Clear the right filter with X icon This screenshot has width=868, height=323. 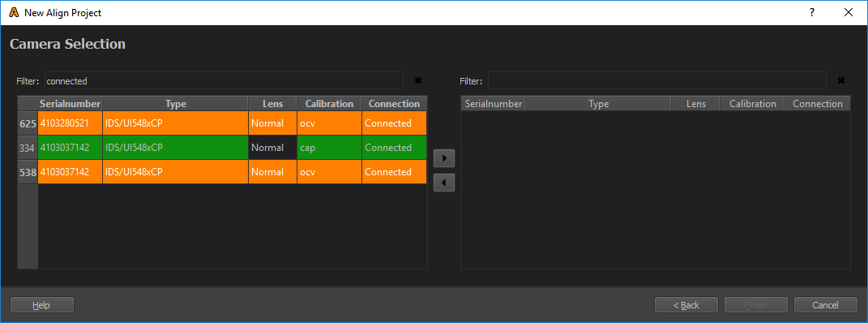(x=841, y=80)
